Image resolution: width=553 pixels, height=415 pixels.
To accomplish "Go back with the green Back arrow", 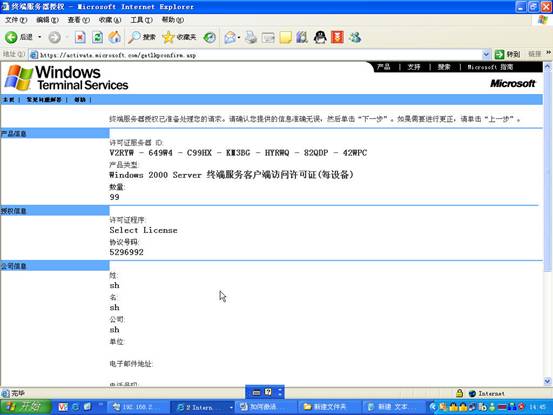I will tap(11, 37).
